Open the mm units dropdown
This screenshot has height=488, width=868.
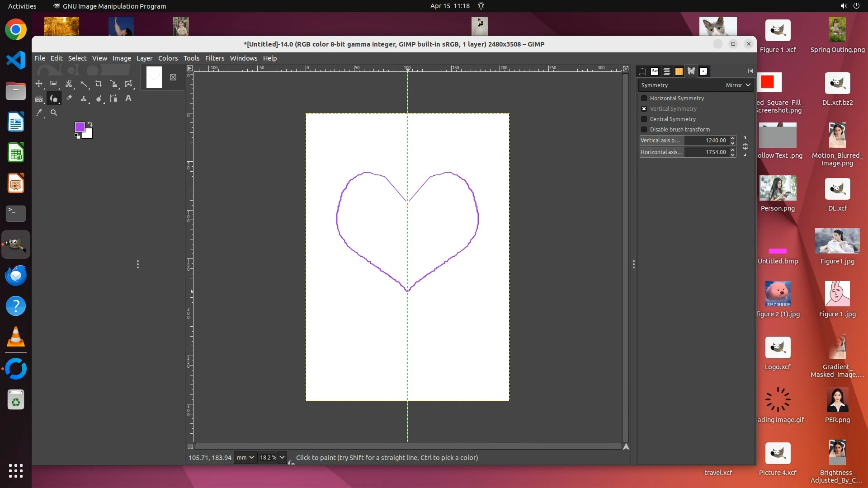(246, 458)
